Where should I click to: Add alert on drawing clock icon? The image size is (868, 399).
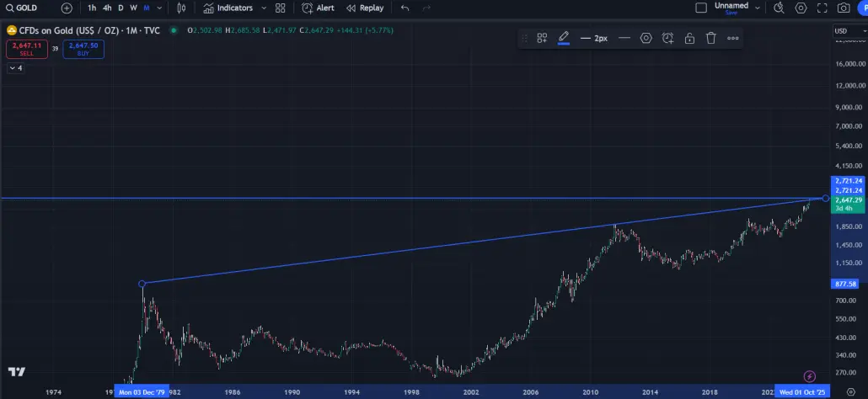667,38
